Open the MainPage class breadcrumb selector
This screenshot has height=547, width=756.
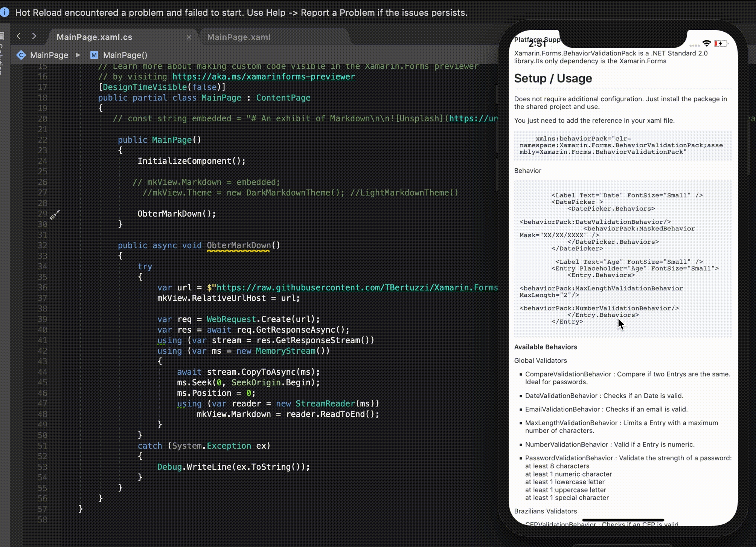point(49,55)
